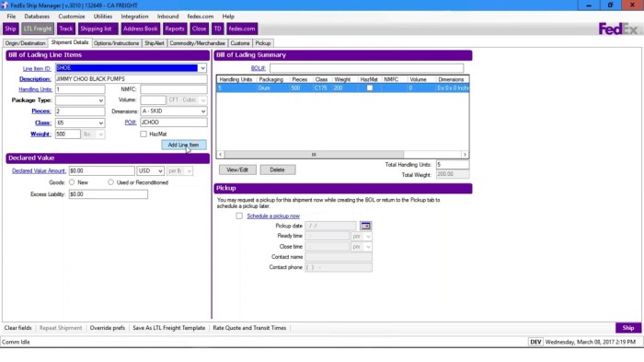
Task: Click the Excess Liability input field
Action: click(x=108, y=194)
